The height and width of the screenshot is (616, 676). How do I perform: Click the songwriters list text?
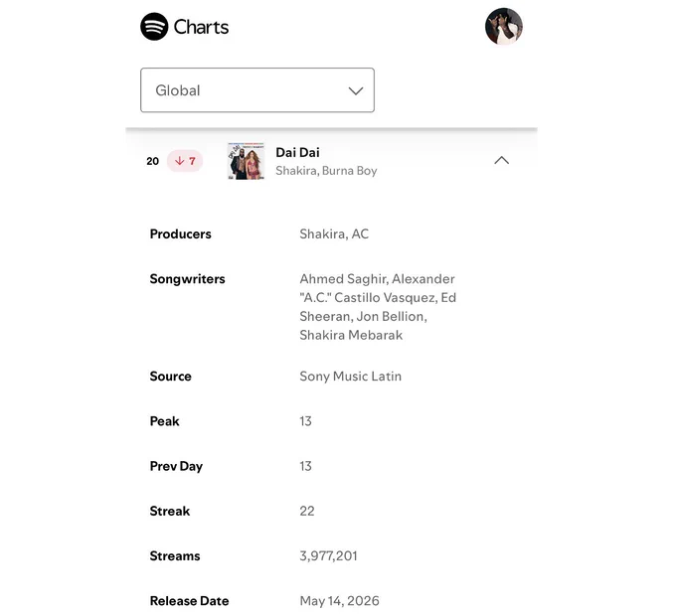(378, 307)
